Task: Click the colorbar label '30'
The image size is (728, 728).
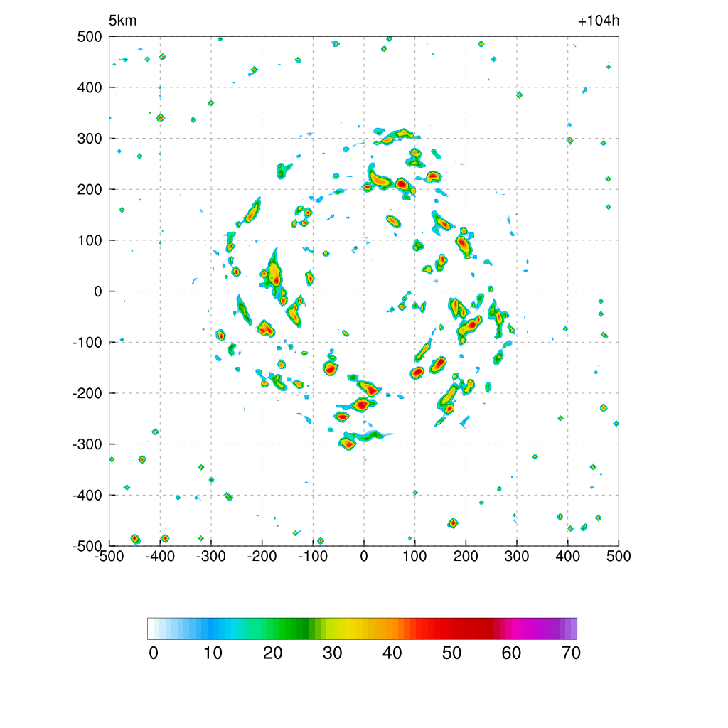Action: coord(333,653)
